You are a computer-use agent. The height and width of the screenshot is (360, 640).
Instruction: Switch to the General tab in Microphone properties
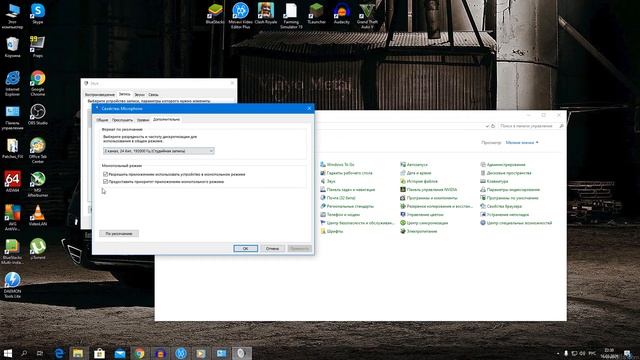pyautogui.click(x=102, y=120)
